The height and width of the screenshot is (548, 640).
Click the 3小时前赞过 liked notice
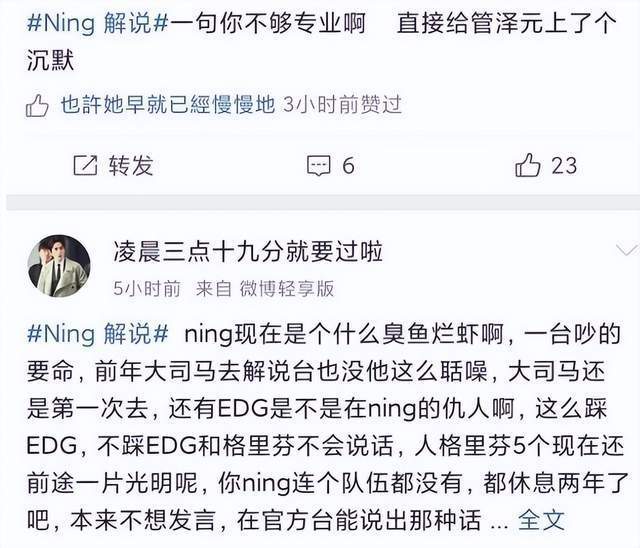tap(343, 104)
